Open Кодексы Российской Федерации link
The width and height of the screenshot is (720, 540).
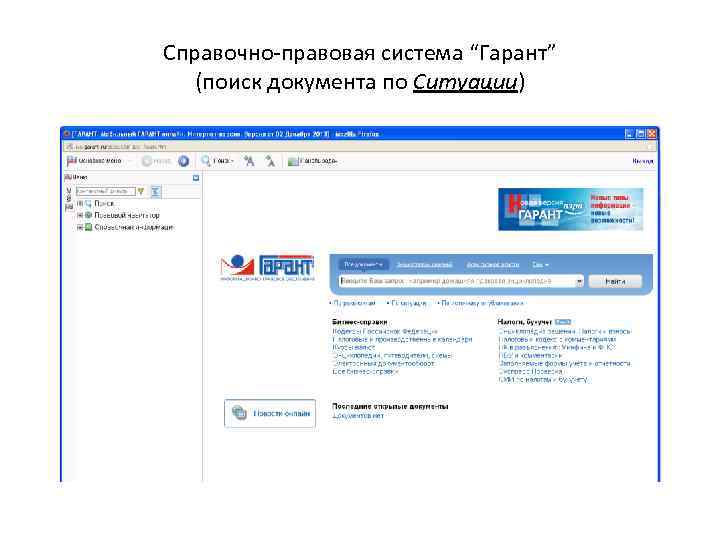tap(385, 331)
